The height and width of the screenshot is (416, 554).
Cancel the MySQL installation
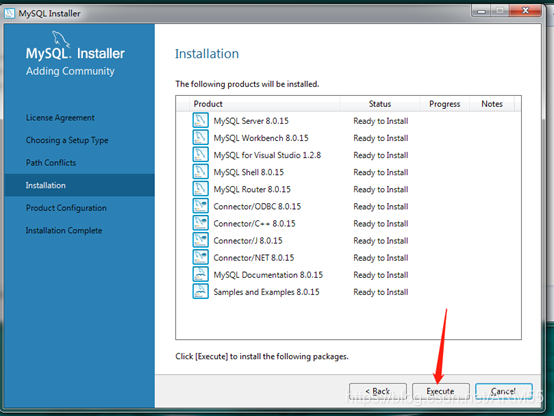[503, 392]
